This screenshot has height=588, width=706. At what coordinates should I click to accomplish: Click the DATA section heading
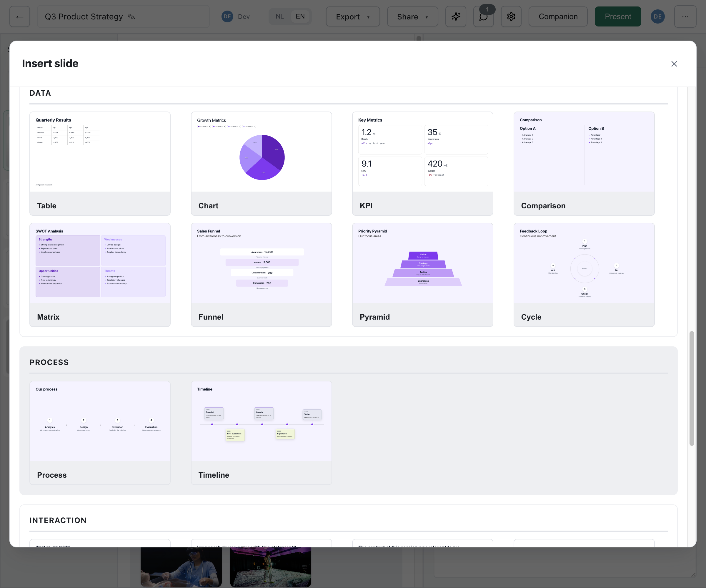coord(40,93)
